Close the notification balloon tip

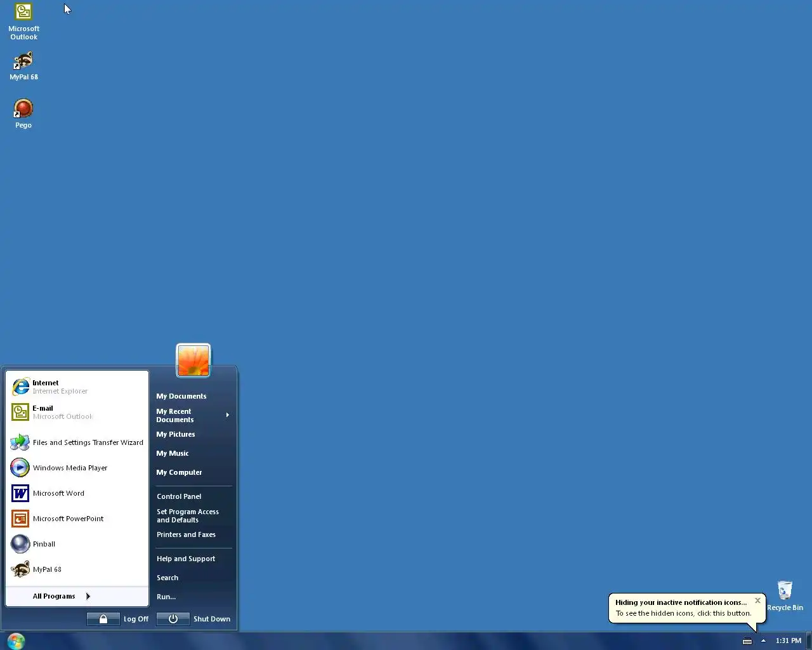click(757, 600)
